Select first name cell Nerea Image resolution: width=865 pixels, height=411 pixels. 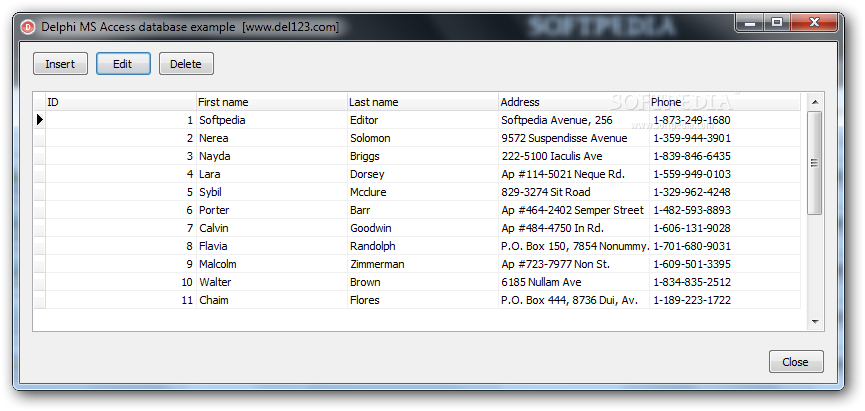272,138
